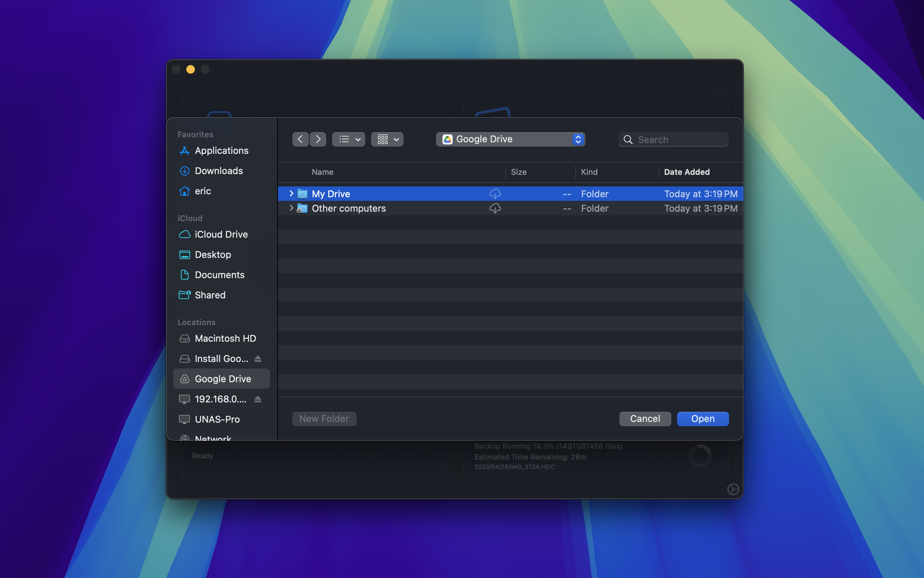
Task: Expand the Other computers folder
Action: (x=291, y=208)
